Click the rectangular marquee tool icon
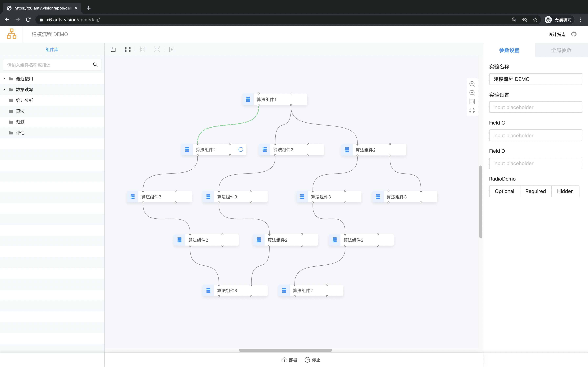The width and height of the screenshot is (588, 367). tap(128, 49)
